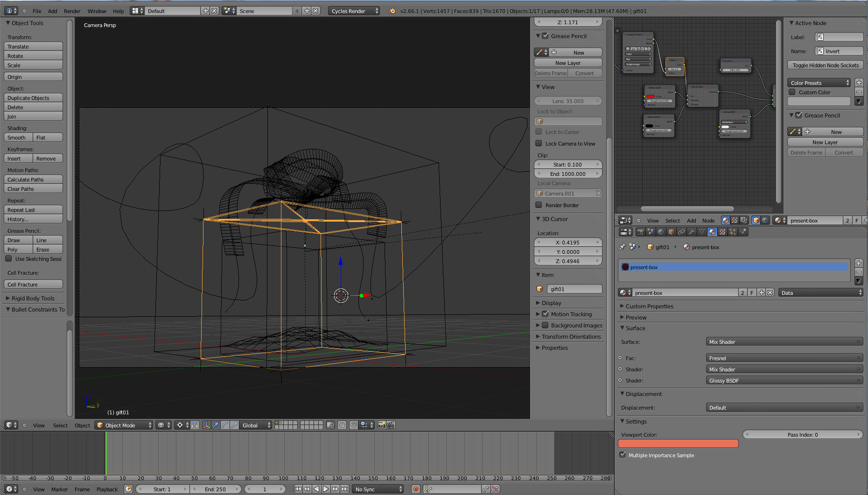The width and height of the screenshot is (868, 495).
Task: Open the Window menu
Action: pyautogui.click(x=97, y=11)
